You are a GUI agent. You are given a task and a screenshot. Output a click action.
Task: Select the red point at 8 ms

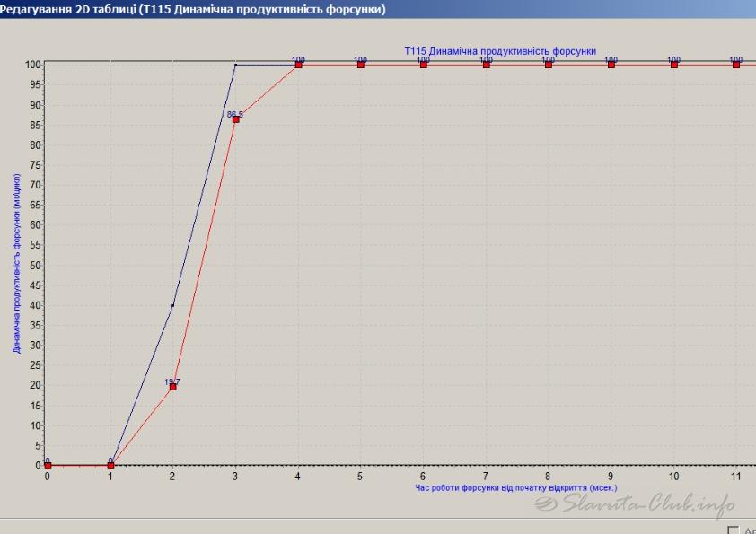tap(549, 65)
